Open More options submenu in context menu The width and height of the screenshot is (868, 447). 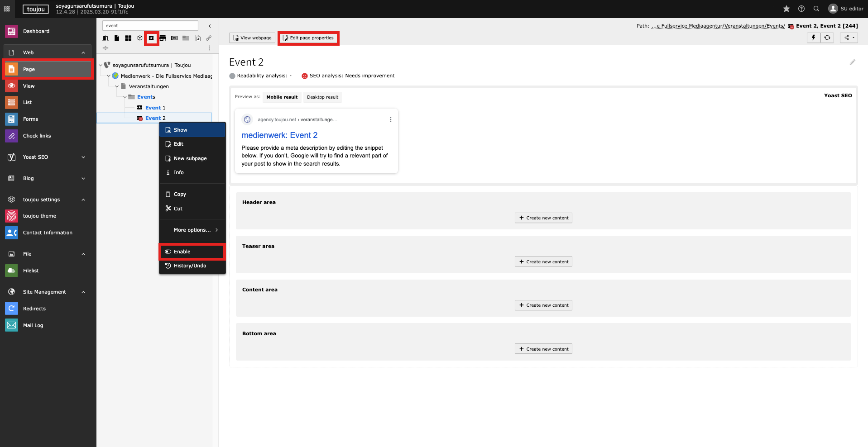pos(192,230)
